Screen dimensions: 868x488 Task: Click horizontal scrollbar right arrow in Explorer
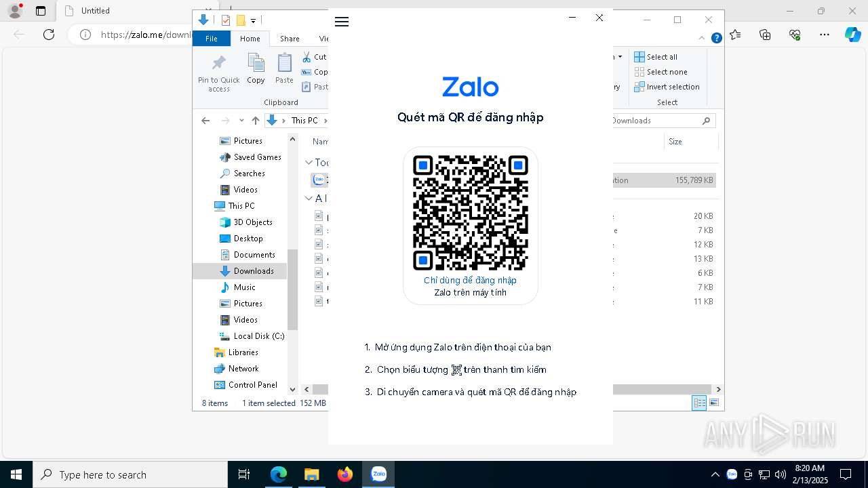718,389
